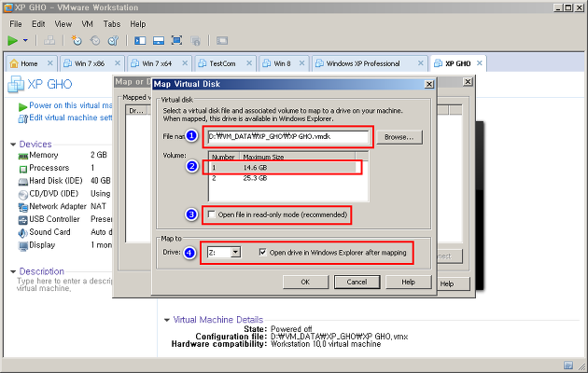Toggle the library sidebar view icon
Image resolution: width=588 pixels, height=373 pixels.
(x=140, y=40)
